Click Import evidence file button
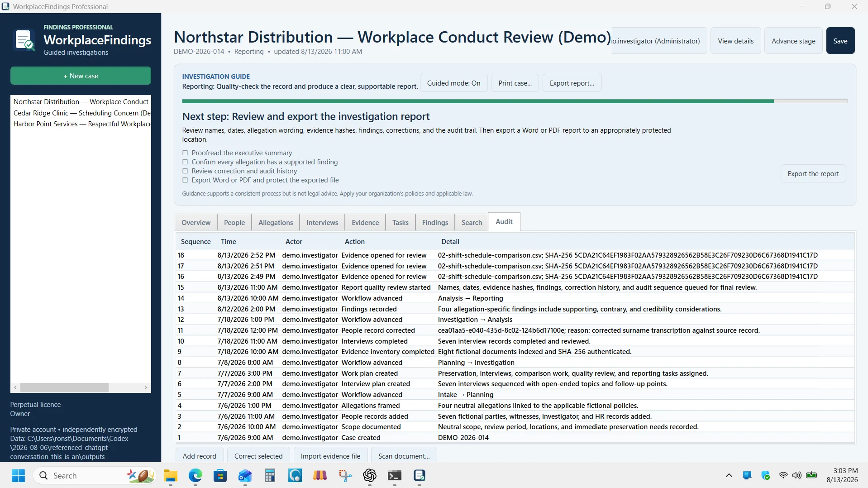The width and height of the screenshot is (868, 488). (x=330, y=456)
